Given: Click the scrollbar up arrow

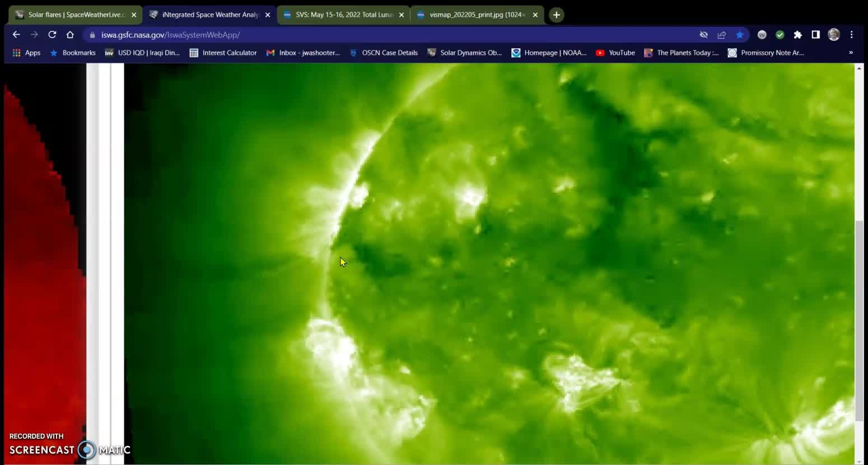Looking at the screenshot, I should click(859, 68).
